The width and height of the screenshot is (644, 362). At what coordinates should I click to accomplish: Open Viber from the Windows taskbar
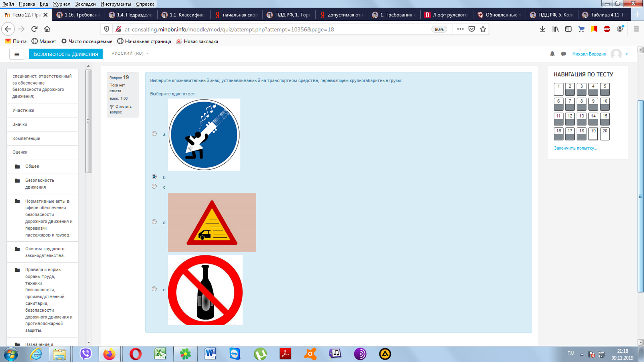86,354
